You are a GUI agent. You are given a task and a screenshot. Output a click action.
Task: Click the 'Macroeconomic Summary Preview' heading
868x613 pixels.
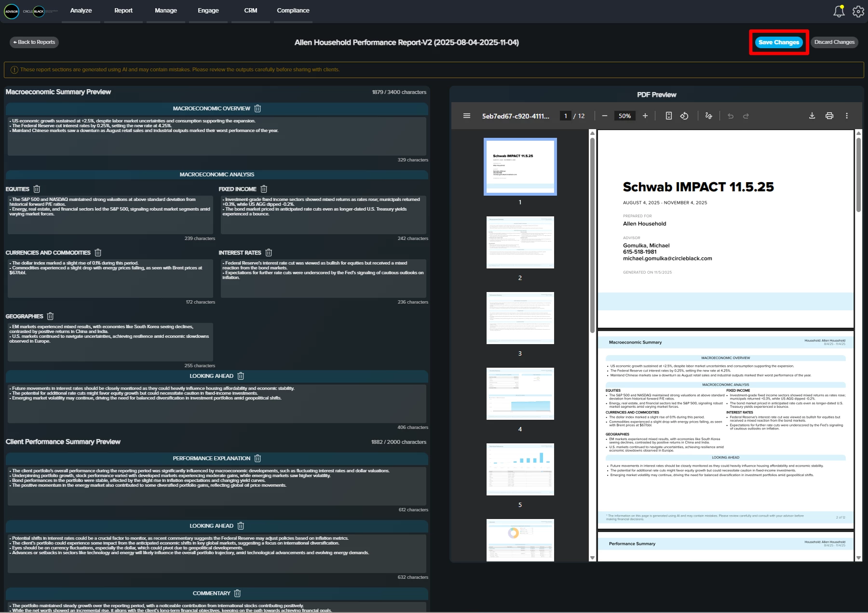tap(58, 92)
